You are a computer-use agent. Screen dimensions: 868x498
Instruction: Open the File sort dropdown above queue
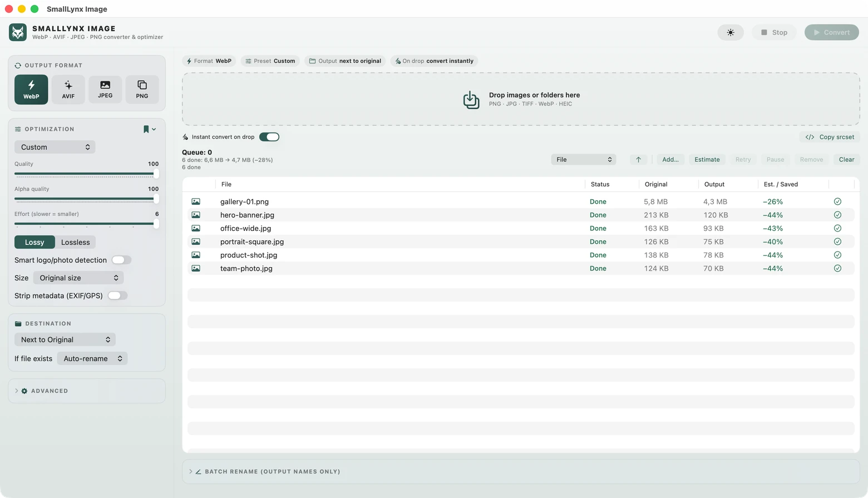click(x=584, y=160)
